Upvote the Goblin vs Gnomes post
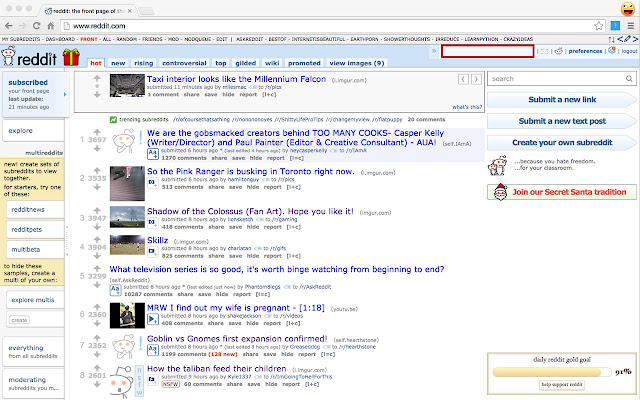 click(x=97, y=338)
